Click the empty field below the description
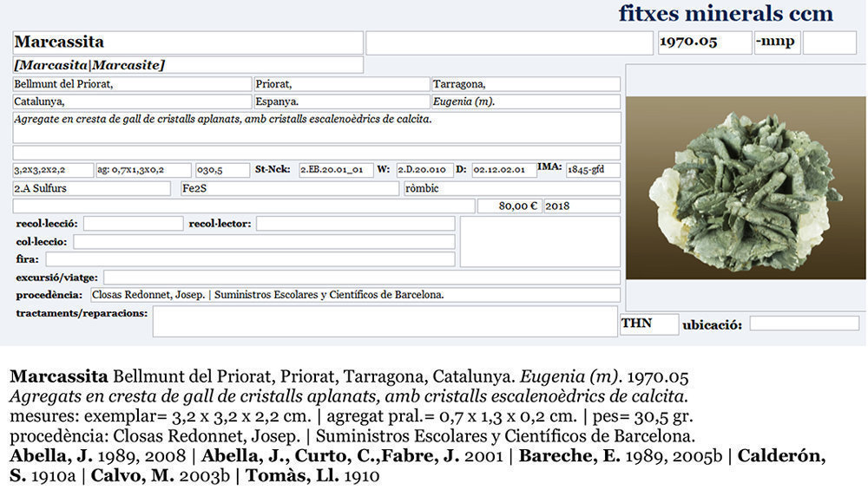Image resolution: width=868 pixels, height=490 pixels. point(317,153)
